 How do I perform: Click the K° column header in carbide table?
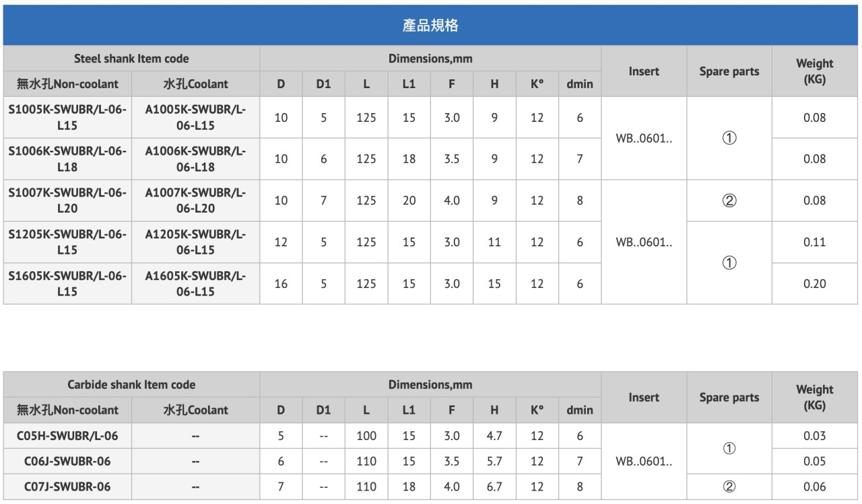point(537,410)
